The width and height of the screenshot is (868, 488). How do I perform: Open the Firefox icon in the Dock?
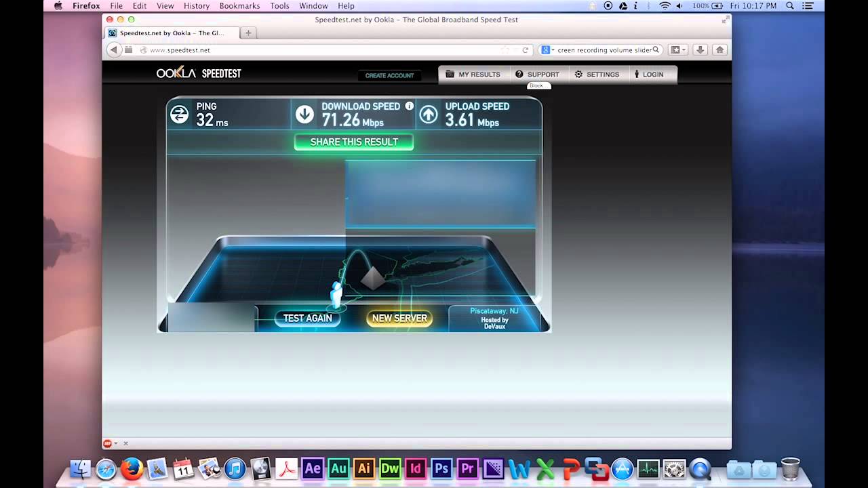[132, 469]
